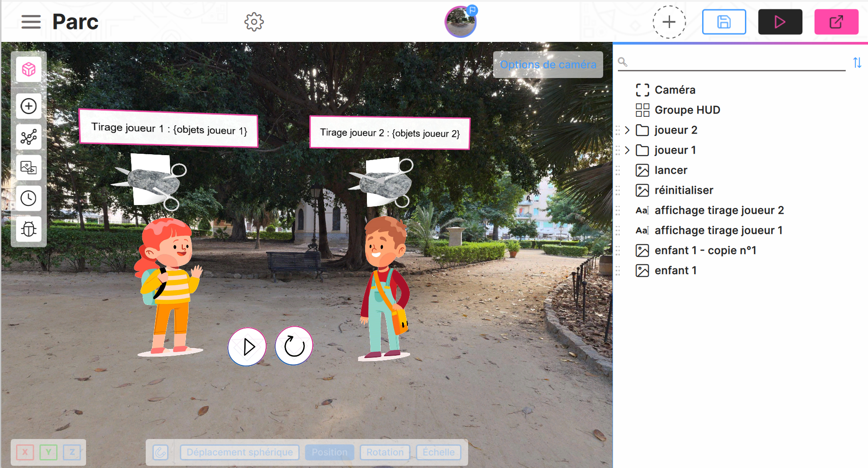Select Caméra in the object tree

point(675,90)
